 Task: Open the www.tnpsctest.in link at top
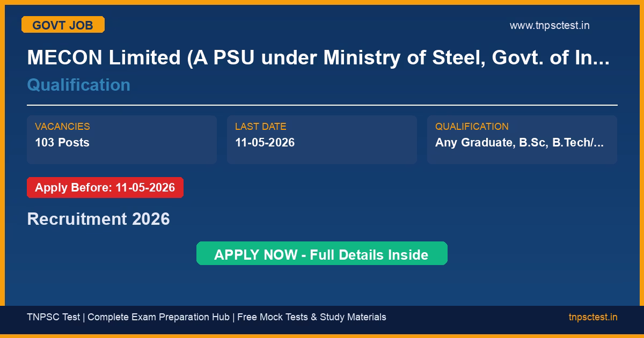tap(549, 25)
